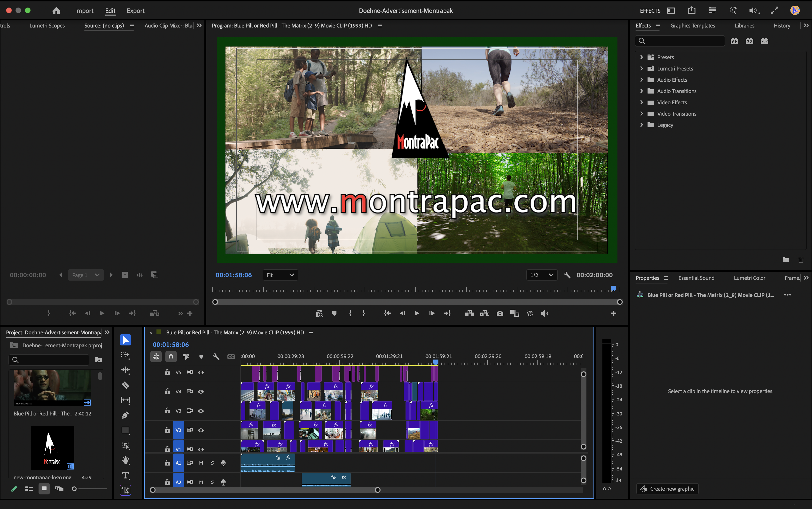The image size is (812, 509).
Task: Open the Export tab
Action: (136, 11)
